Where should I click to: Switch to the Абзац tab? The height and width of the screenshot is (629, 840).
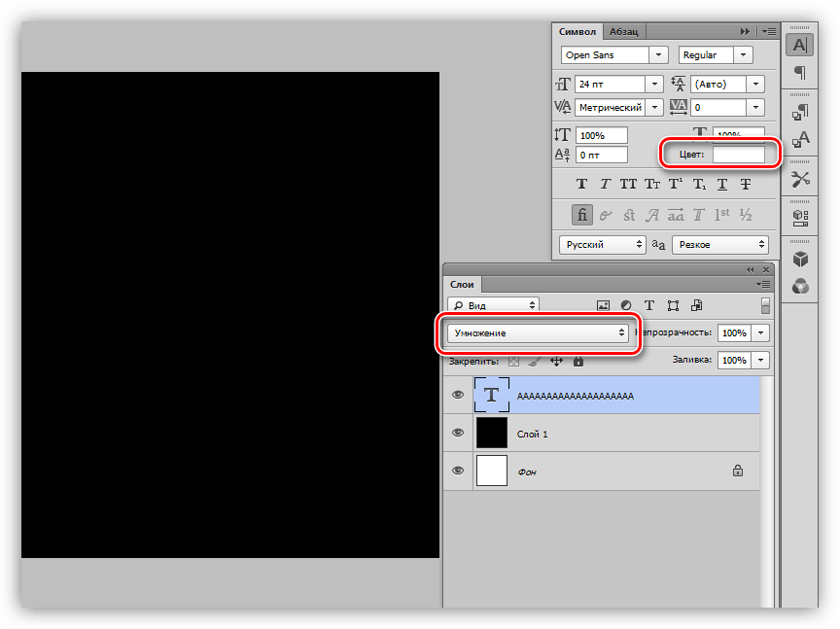tap(623, 32)
